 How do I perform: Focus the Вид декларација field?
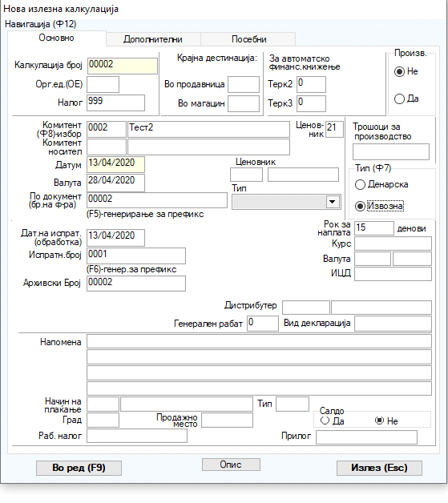[394, 324]
